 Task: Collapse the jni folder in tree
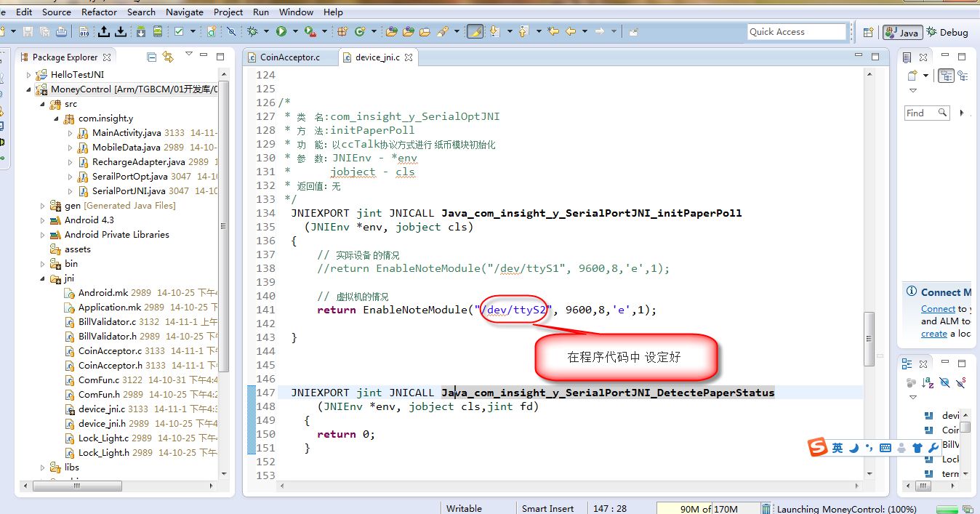[x=44, y=278]
